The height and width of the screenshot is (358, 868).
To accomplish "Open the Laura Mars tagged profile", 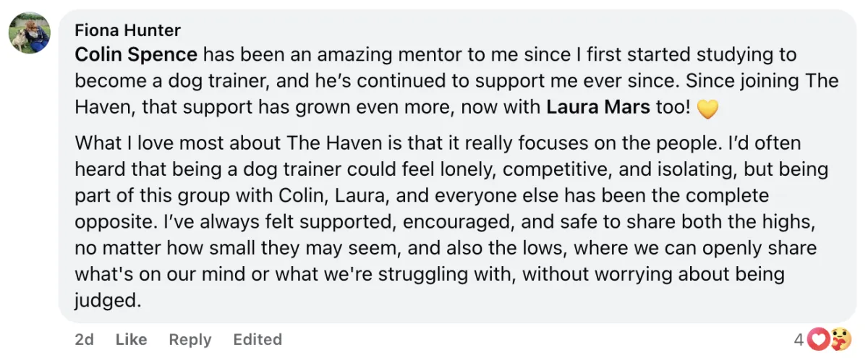I will pyautogui.click(x=598, y=108).
